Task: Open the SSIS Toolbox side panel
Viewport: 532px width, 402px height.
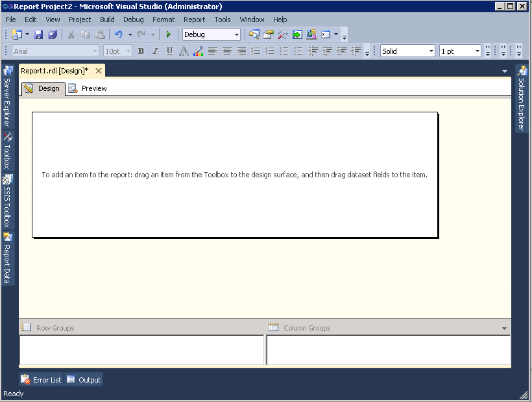Action: coord(8,201)
